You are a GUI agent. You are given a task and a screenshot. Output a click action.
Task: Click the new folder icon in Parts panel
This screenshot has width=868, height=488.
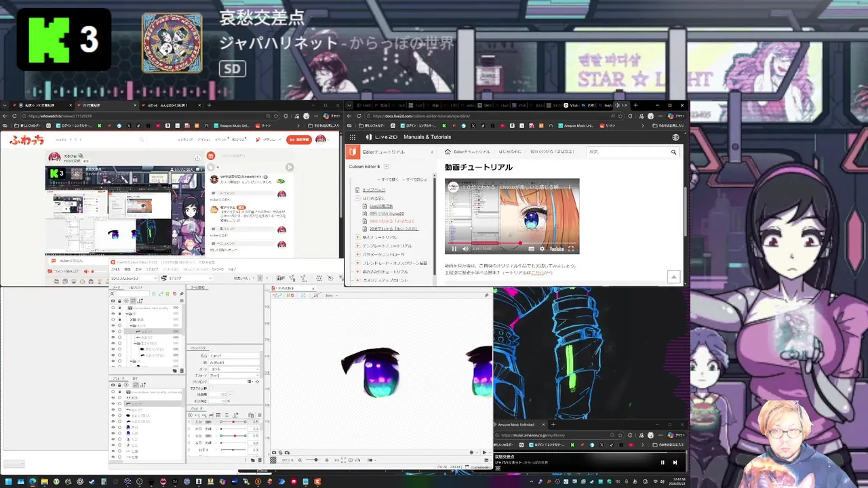(x=174, y=371)
